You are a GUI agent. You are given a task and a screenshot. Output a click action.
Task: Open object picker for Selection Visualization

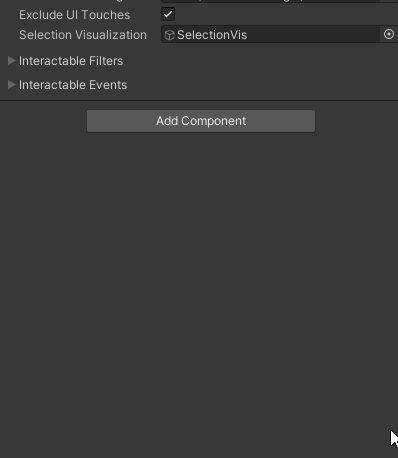[x=389, y=34]
